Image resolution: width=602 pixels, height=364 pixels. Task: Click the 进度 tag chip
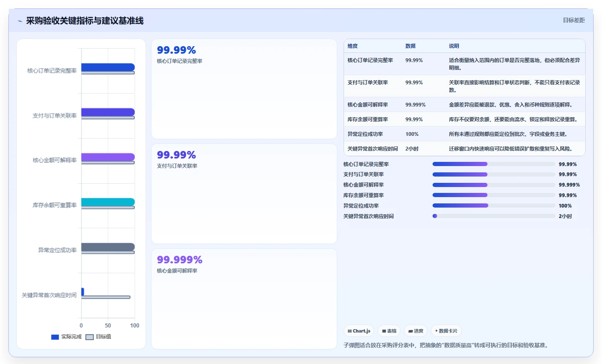[416, 331]
